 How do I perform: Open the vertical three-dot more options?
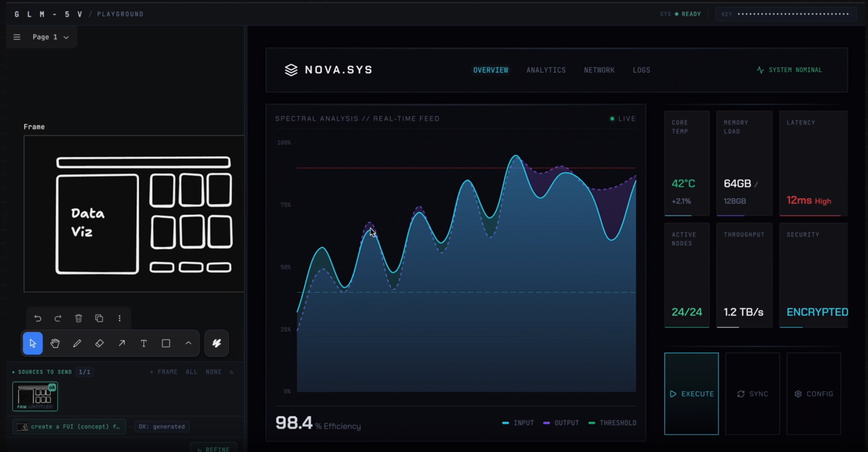coord(119,318)
